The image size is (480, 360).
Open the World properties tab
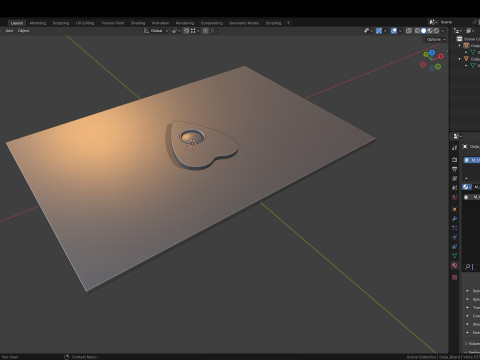(x=454, y=197)
